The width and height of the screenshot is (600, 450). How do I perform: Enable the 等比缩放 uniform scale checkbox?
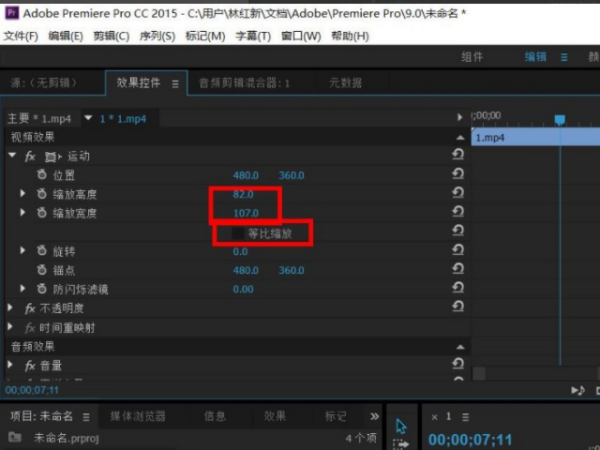pos(238,233)
